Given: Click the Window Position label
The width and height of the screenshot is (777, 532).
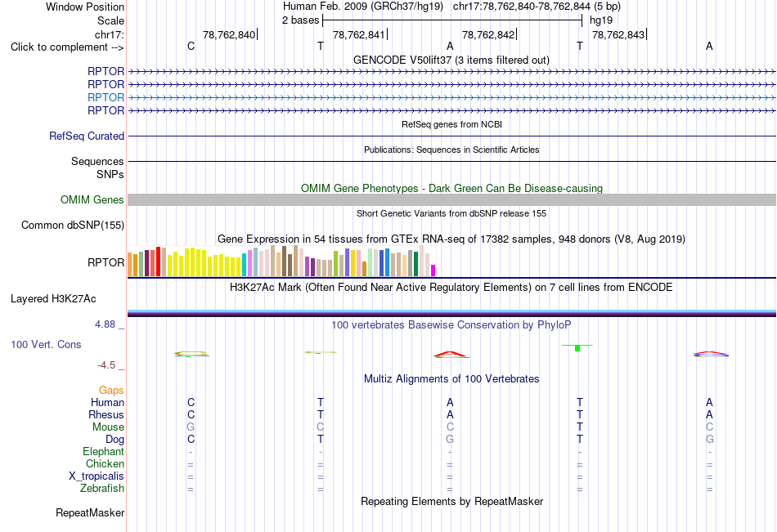Looking at the screenshot, I should coord(85,7).
